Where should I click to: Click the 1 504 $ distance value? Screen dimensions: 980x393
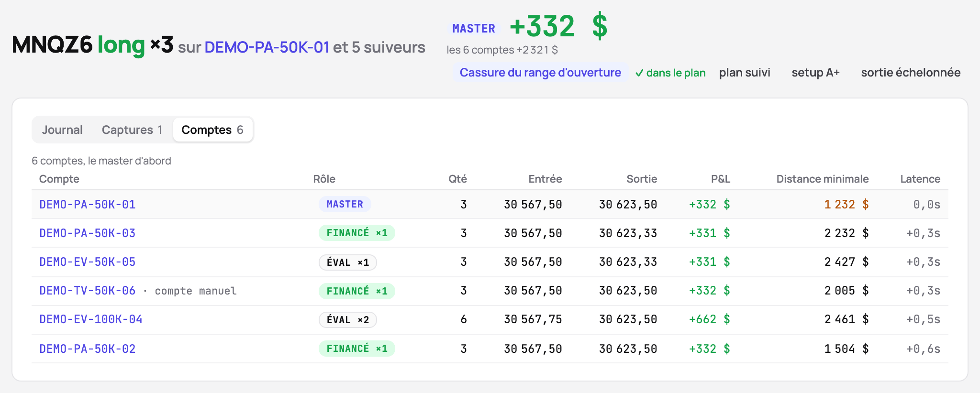pos(846,349)
